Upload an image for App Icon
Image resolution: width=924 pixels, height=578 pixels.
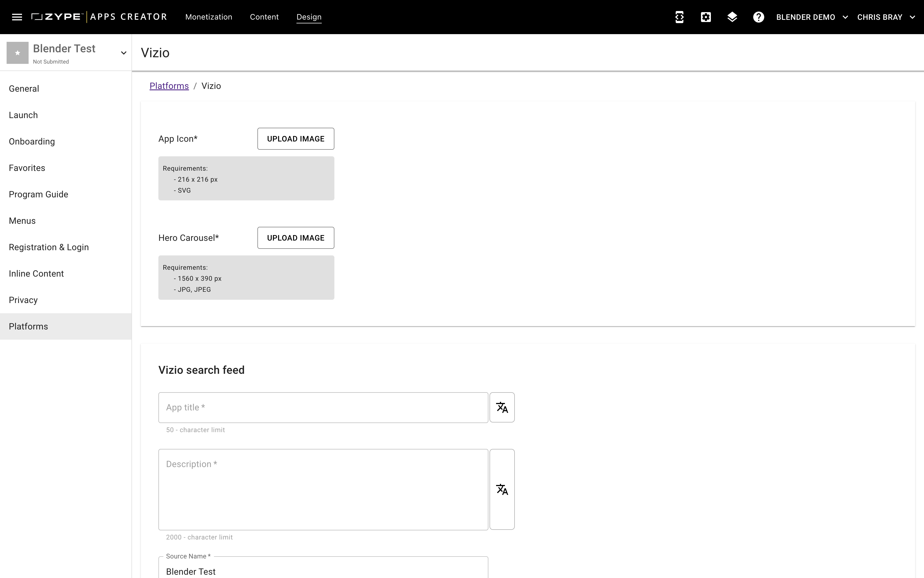(296, 139)
